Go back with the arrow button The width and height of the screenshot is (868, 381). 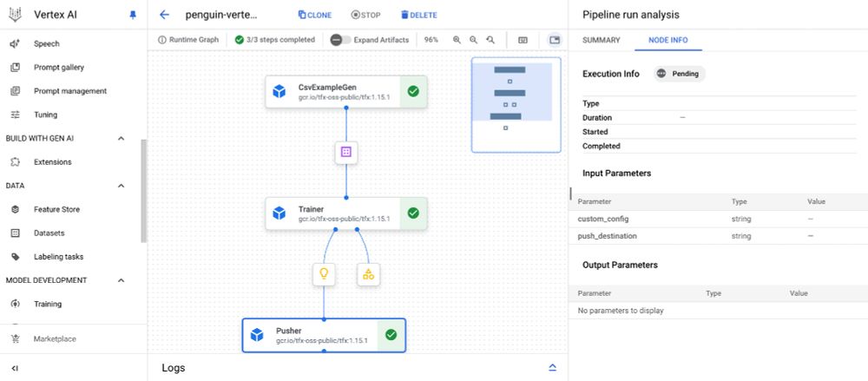pos(164,15)
